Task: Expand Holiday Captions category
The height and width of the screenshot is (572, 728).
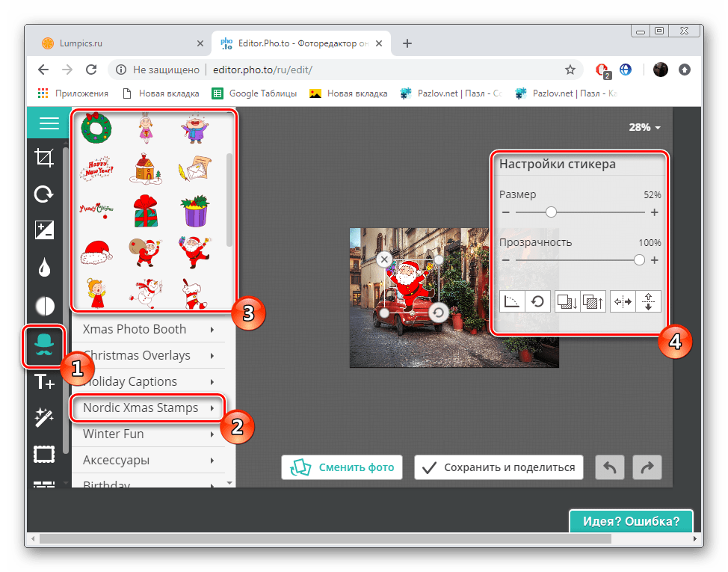Action: tap(149, 381)
